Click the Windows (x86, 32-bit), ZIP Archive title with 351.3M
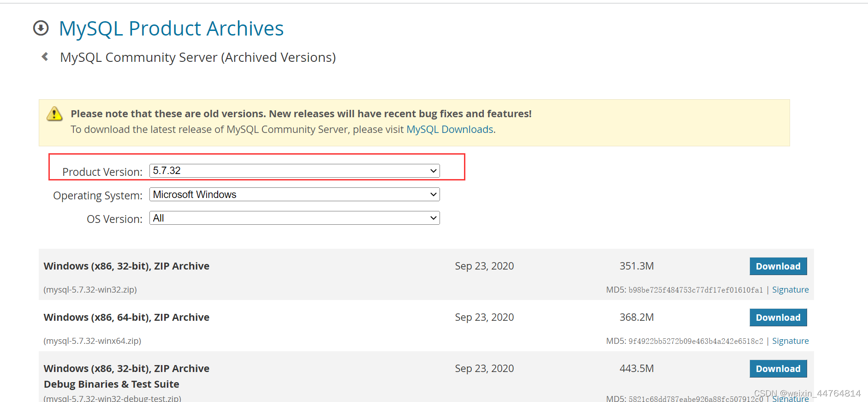This screenshot has height=402, width=868. point(126,266)
